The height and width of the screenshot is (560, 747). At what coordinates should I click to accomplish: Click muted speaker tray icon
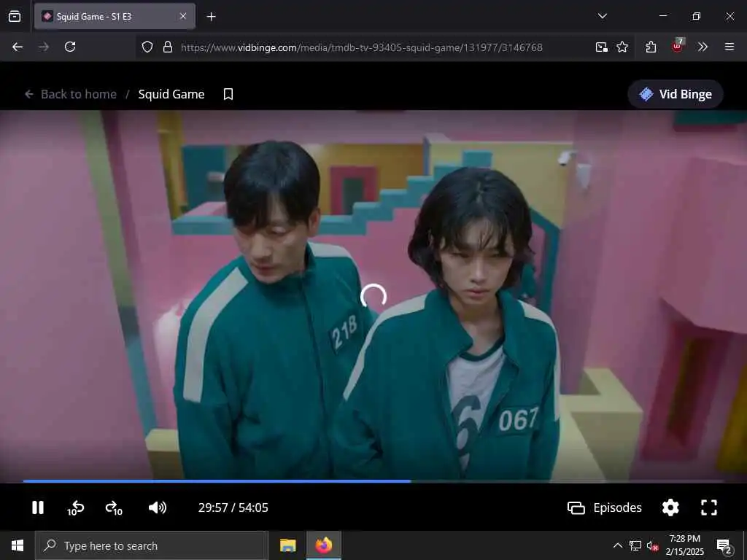coord(653,545)
